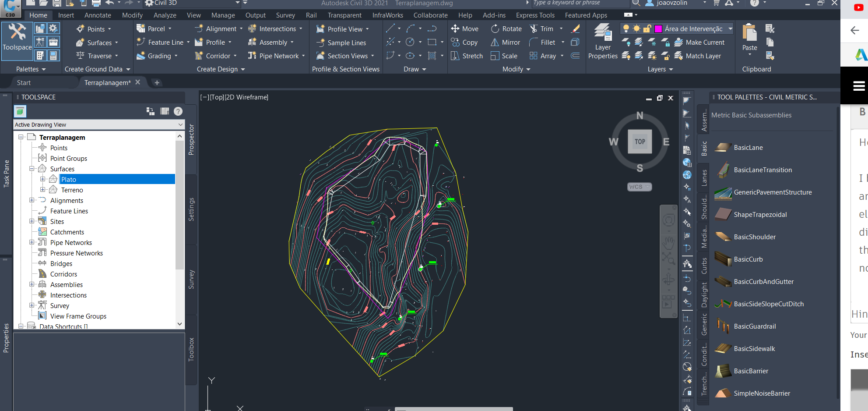
Task: Switch to the Annotate ribbon tab
Action: [x=97, y=14]
